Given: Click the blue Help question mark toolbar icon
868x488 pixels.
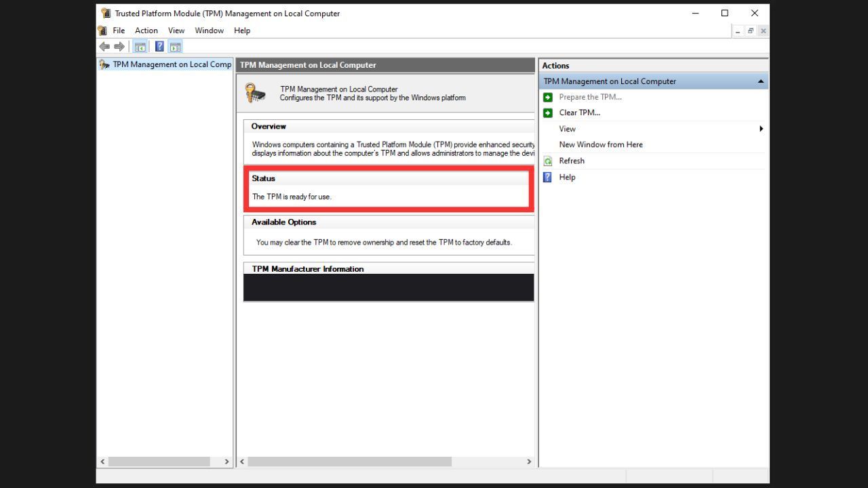Looking at the screenshot, I should (x=159, y=47).
